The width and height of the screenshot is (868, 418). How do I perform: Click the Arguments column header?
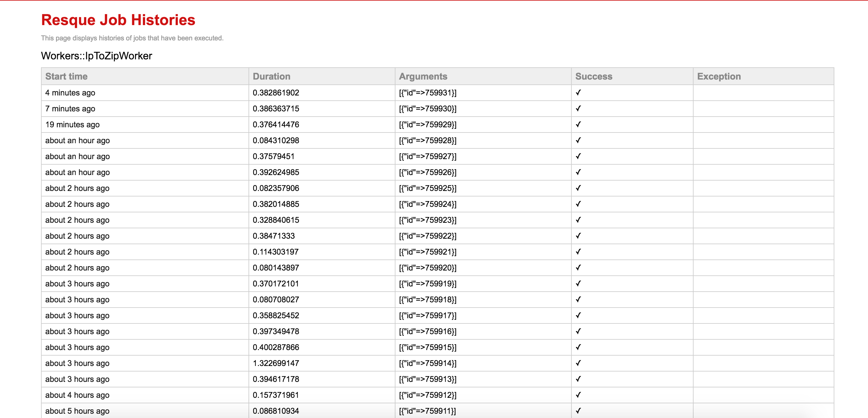point(423,77)
